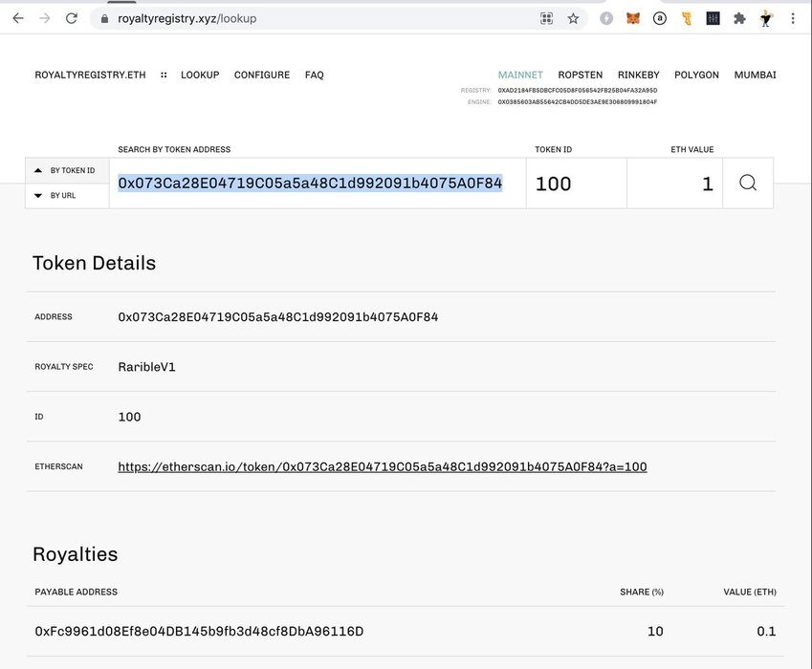The height and width of the screenshot is (669, 812).
Task: Select payable address 0xFc9961d08E...
Action: [x=199, y=631]
